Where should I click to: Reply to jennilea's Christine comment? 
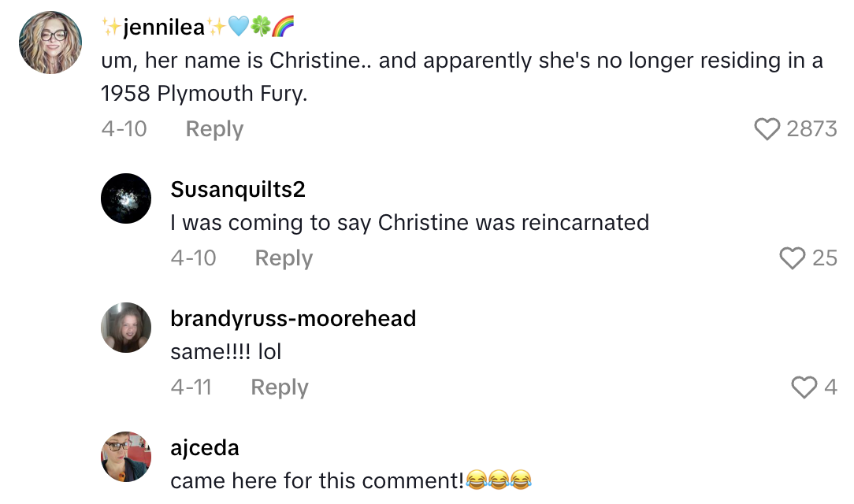click(214, 129)
